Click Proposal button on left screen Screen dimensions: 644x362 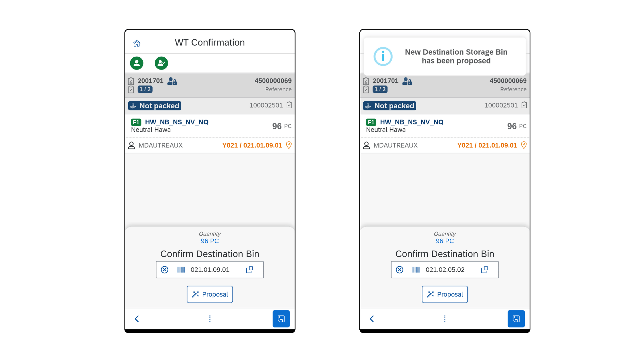click(210, 294)
